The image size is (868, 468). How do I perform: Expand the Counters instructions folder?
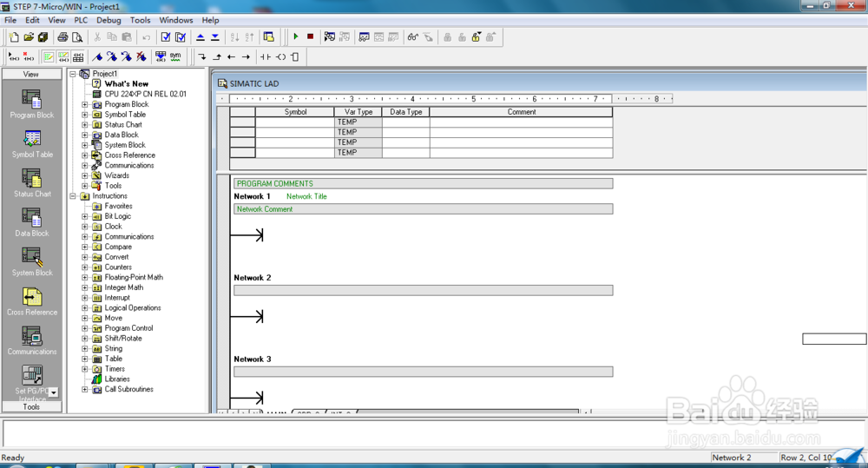tap(85, 267)
